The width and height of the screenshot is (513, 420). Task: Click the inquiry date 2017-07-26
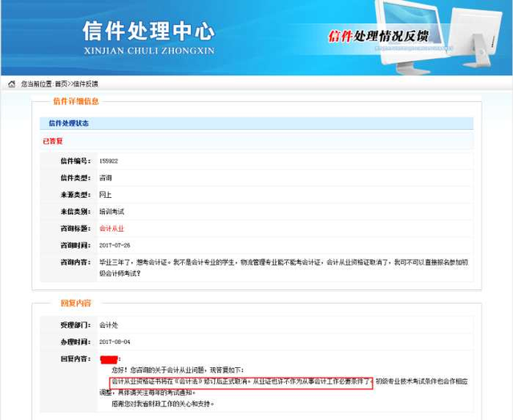coord(115,245)
